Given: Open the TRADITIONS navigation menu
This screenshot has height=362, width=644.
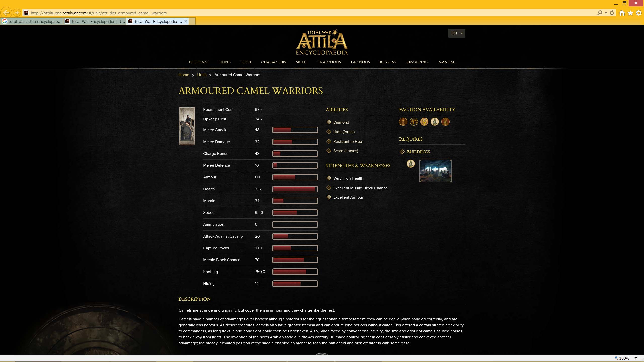Looking at the screenshot, I should click(329, 62).
